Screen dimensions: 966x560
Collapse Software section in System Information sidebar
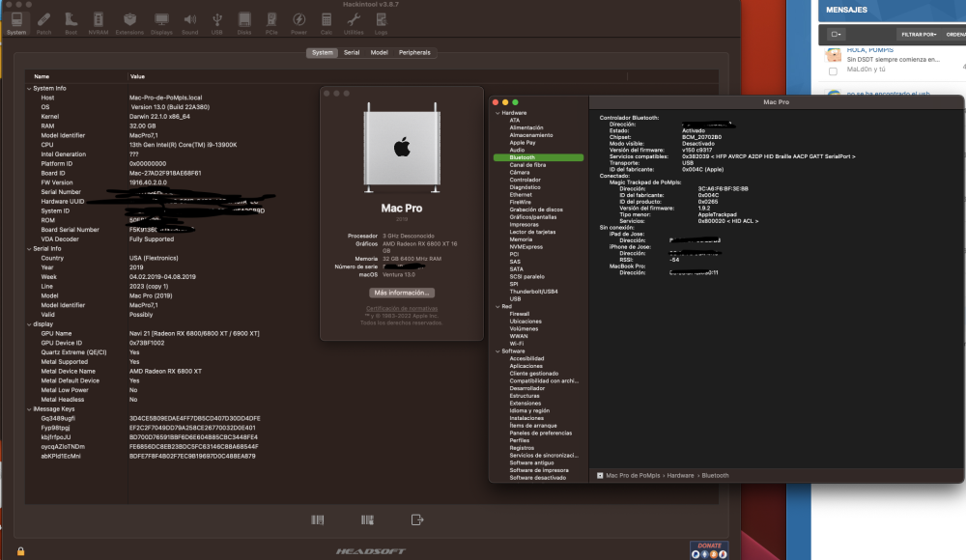click(x=497, y=351)
